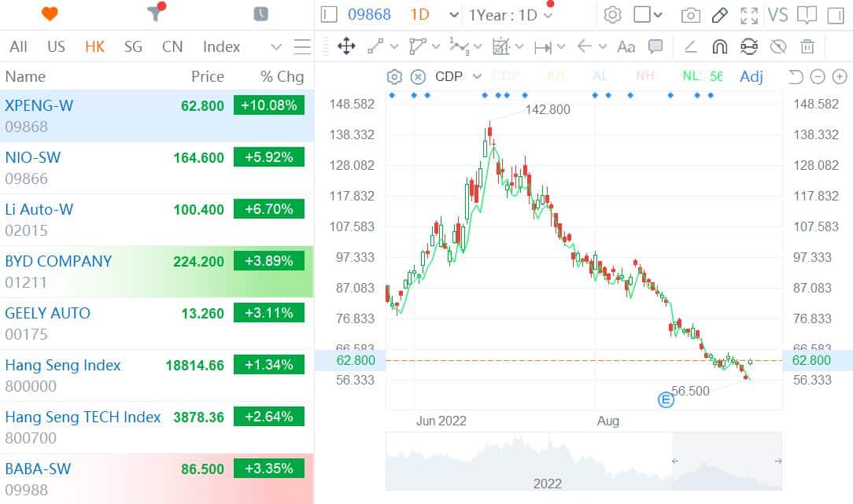Open the camera screenshot tool
Viewport: 853px width, 504px height.
691,14
